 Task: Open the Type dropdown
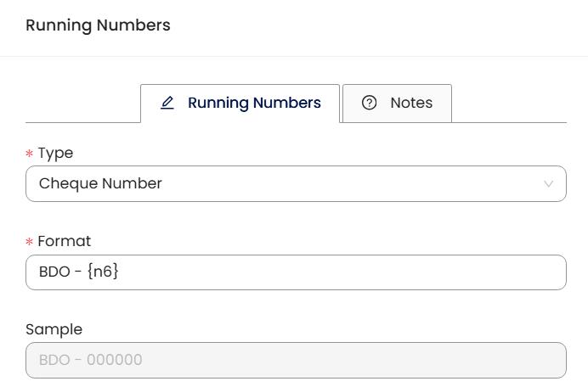296,183
